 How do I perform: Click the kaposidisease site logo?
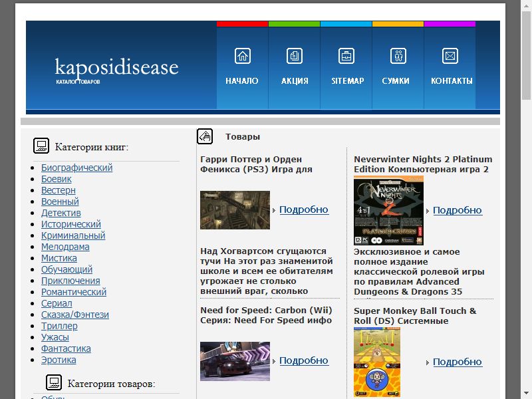(116, 70)
